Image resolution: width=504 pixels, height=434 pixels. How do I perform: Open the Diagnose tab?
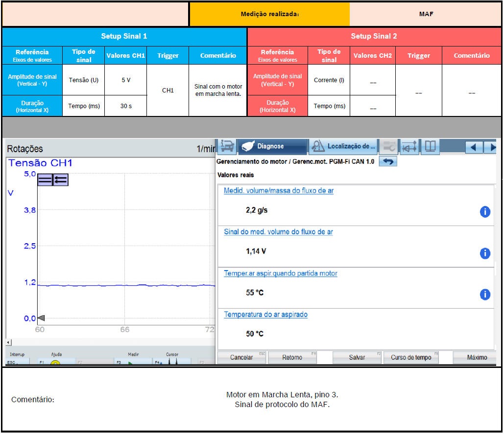(x=272, y=146)
